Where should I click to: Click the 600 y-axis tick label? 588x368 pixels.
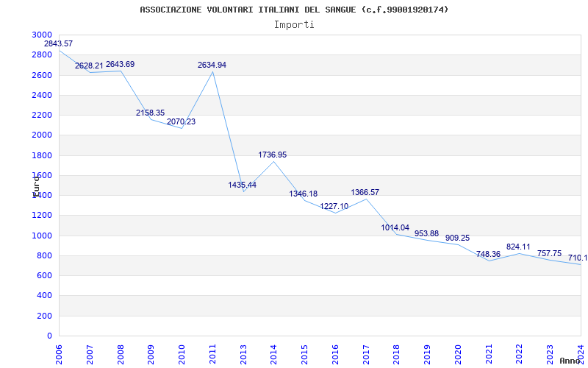[45, 275]
